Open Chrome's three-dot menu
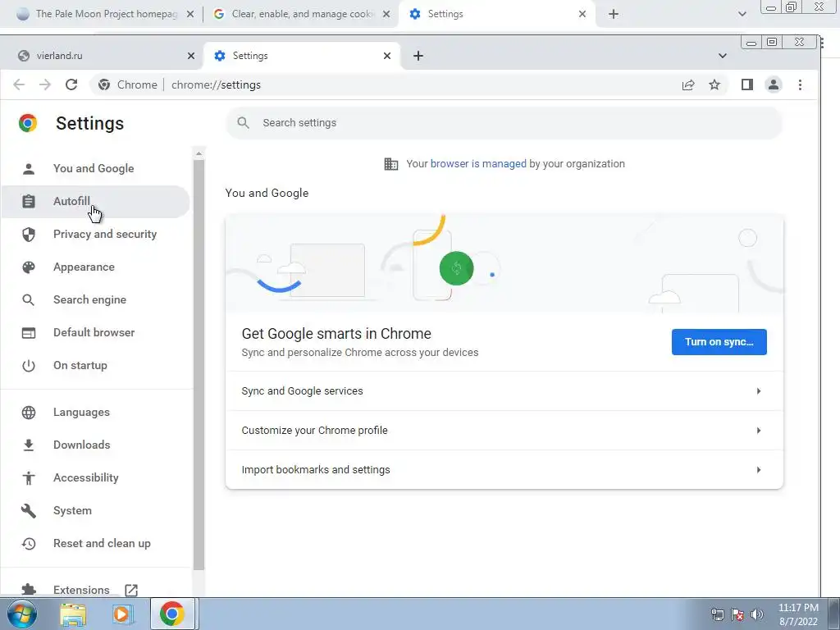The height and width of the screenshot is (630, 840). point(800,84)
